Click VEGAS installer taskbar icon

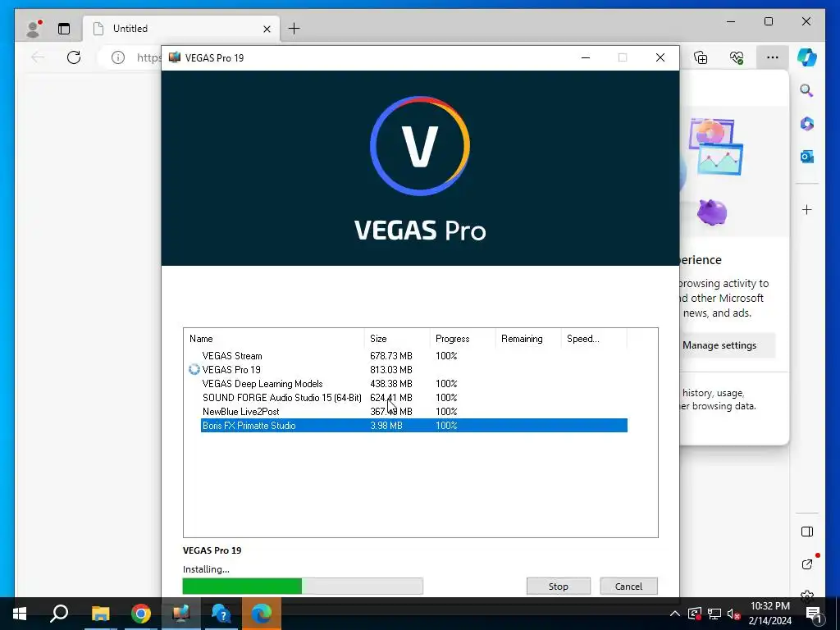click(x=181, y=614)
